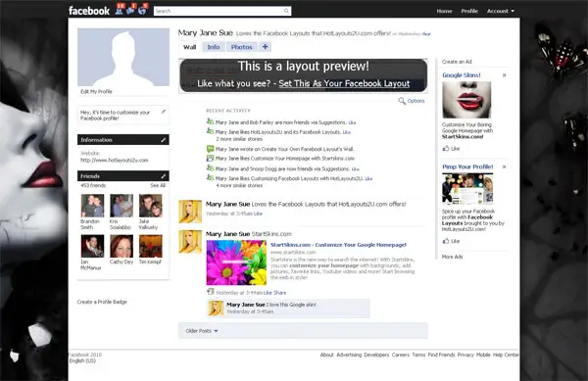Click Edit My Profile link
This screenshot has height=381, width=588.
(x=96, y=91)
